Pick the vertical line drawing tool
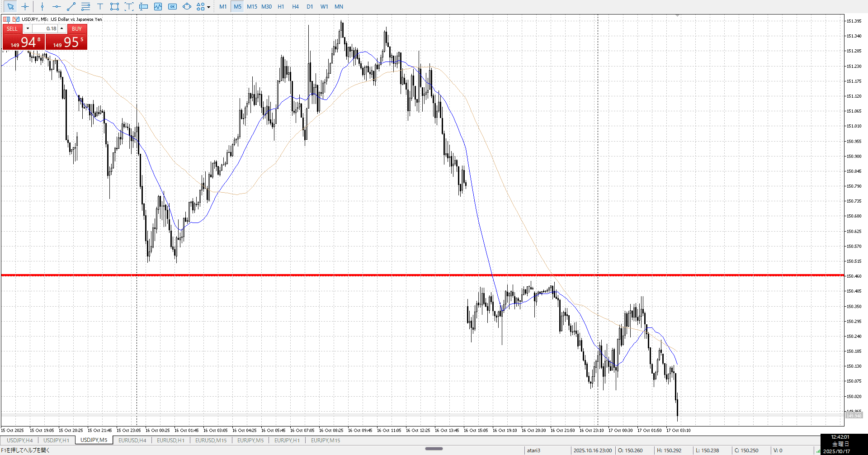 [x=42, y=6]
